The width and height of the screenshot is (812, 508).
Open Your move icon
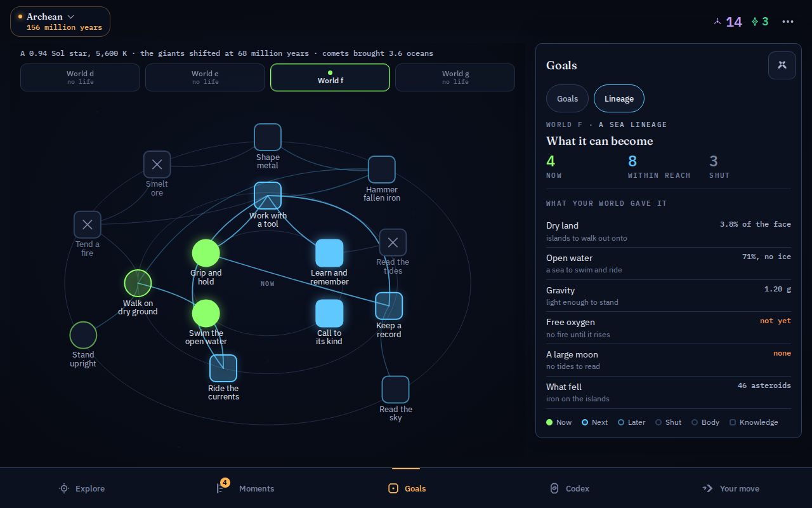[707, 488]
